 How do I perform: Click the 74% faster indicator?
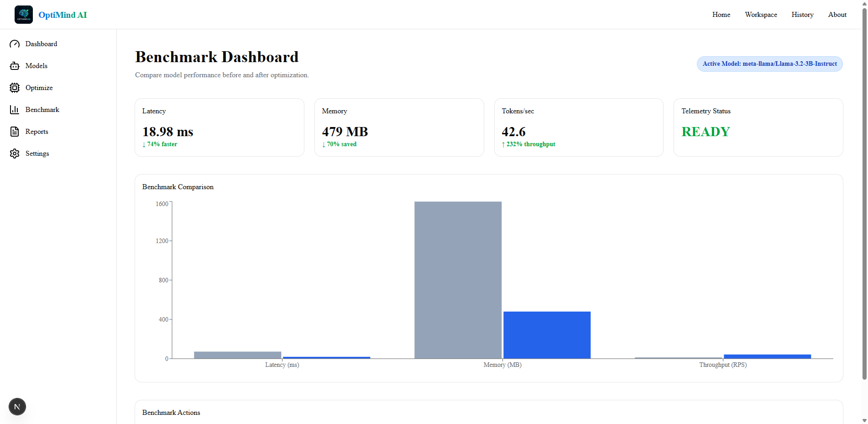(x=160, y=144)
